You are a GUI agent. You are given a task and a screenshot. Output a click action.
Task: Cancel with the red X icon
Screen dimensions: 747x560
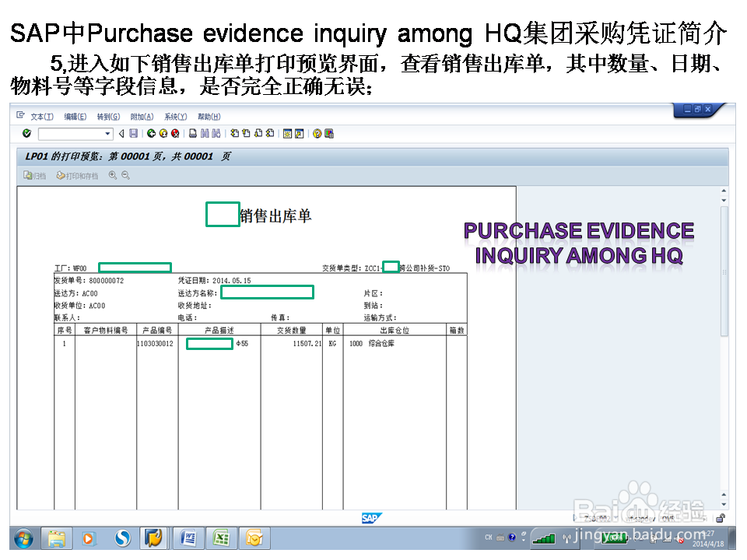tap(174, 133)
